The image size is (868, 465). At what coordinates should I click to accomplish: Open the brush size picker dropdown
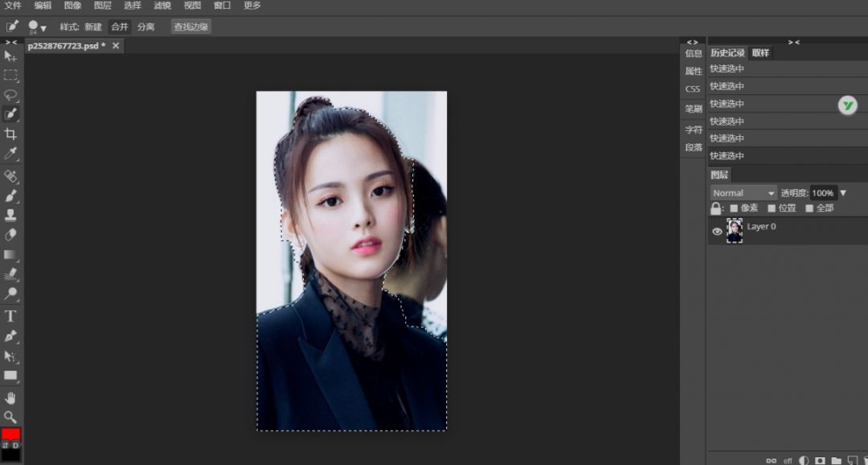(37, 27)
